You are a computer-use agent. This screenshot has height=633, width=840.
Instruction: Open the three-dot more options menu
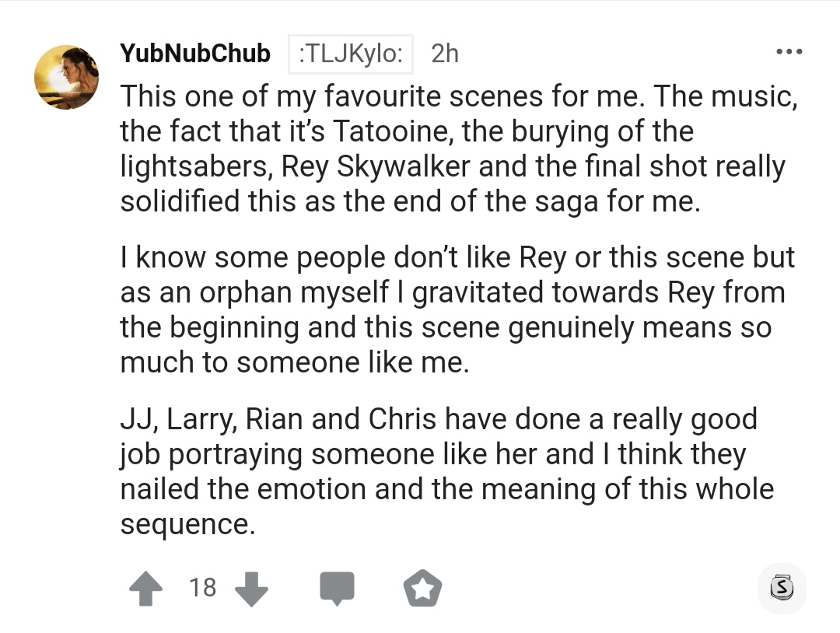point(789,52)
